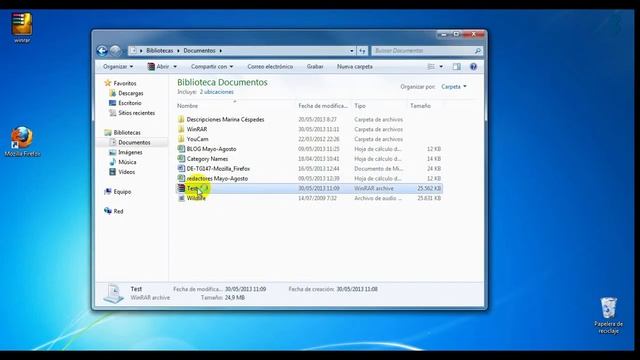Click Correo electrónico in the toolbar
640x360 pixels.
(270, 67)
